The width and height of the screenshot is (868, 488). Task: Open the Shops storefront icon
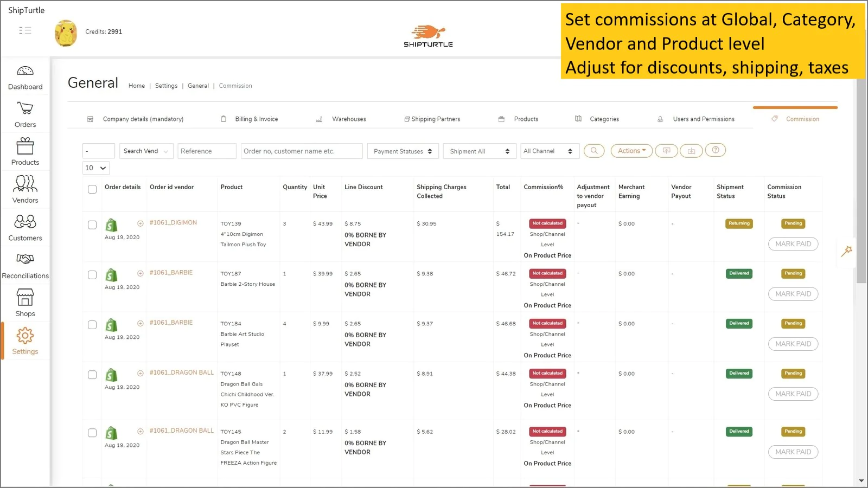tap(25, 297)
